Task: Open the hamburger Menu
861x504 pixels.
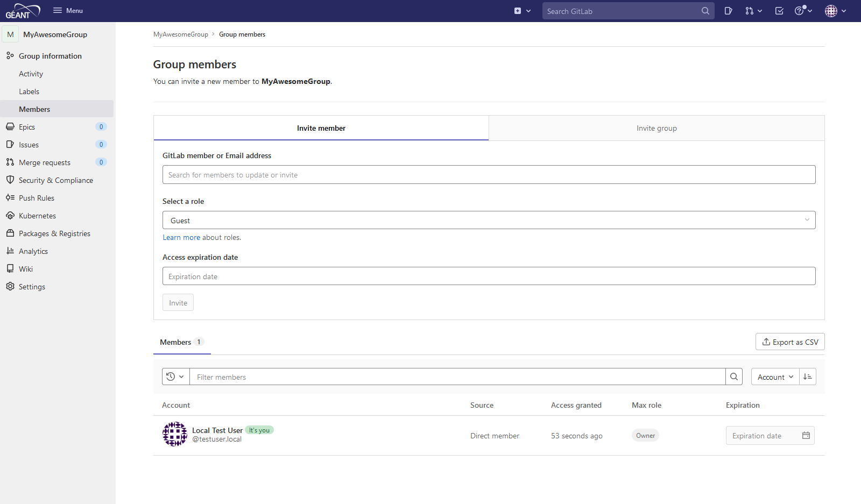Action: [x=68, y=11]
